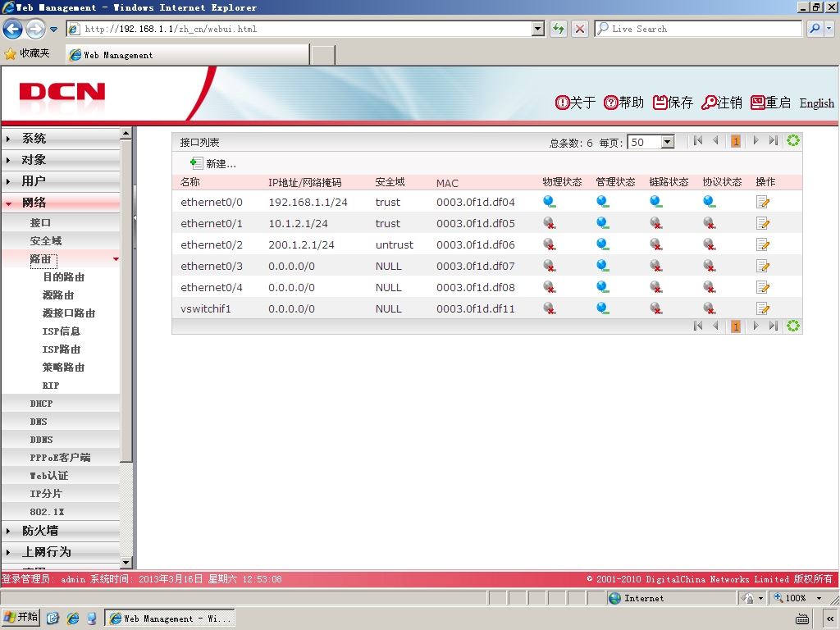This screenshot has height=630, width=840.
Task: Edit the ethernet0/4 interface entry
Action: click(763, 287)
